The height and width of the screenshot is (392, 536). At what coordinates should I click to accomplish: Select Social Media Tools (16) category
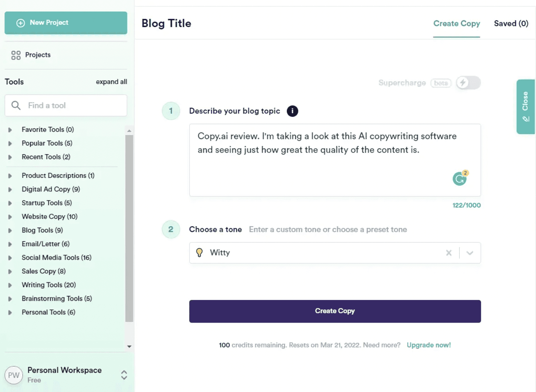tap(57, 257)
